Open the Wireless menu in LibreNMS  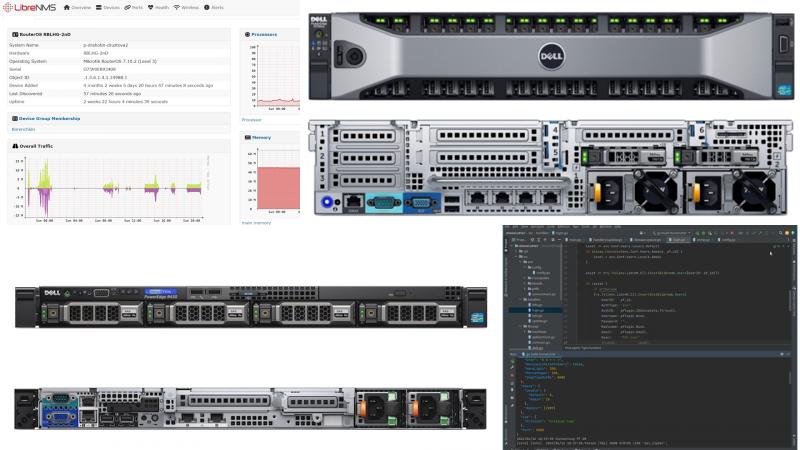(x=186, y=8)
